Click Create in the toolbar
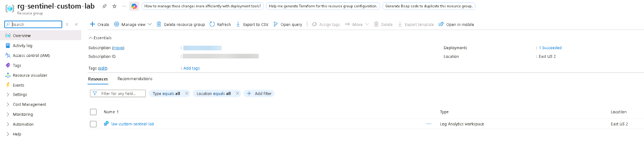Image resolution: width=644 pixels, height=156 pixels. 99,24
